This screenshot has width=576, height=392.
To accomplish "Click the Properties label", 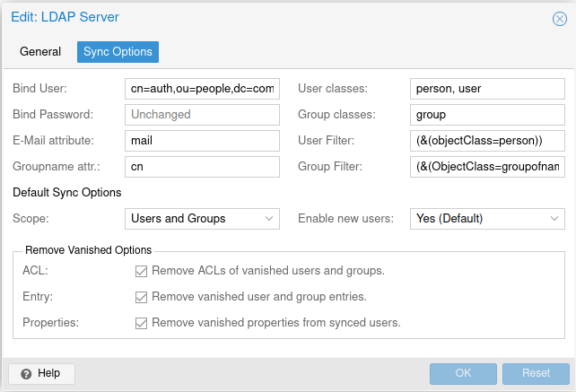I will [51, 323].
